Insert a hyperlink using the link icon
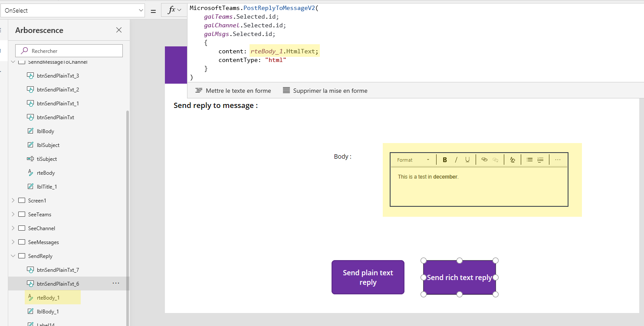The height and width of the screenshot is (326, 644). tap(484, 160)
